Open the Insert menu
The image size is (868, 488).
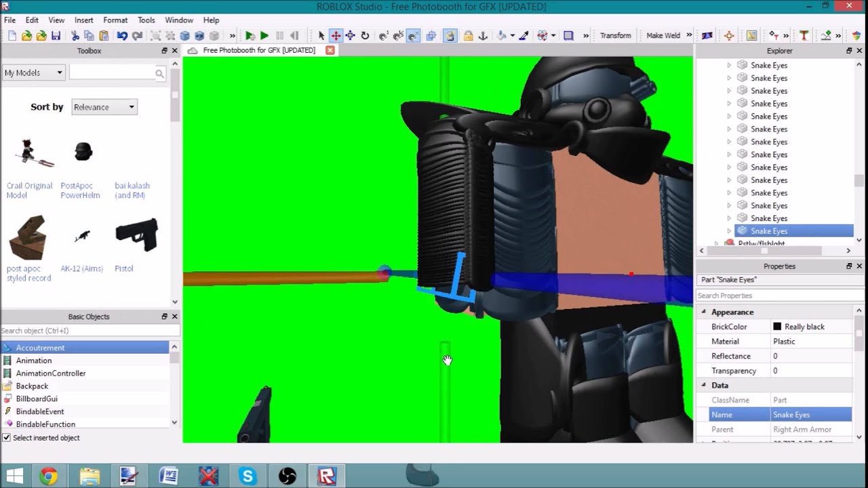click(x=84, y=20)
